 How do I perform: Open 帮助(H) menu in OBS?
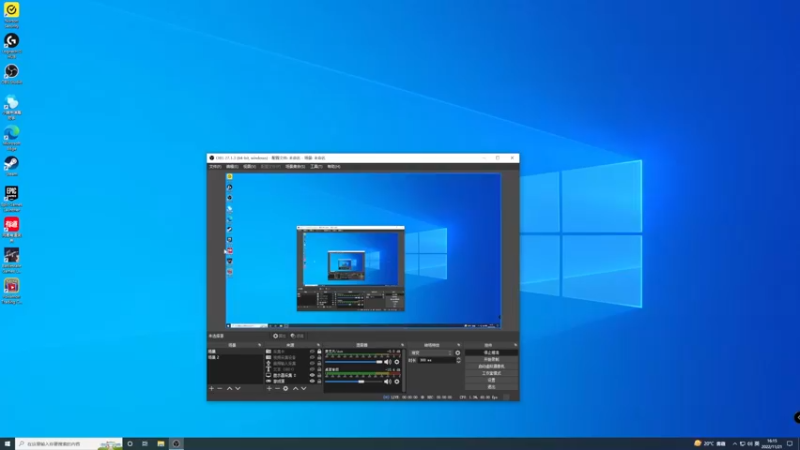334,166
